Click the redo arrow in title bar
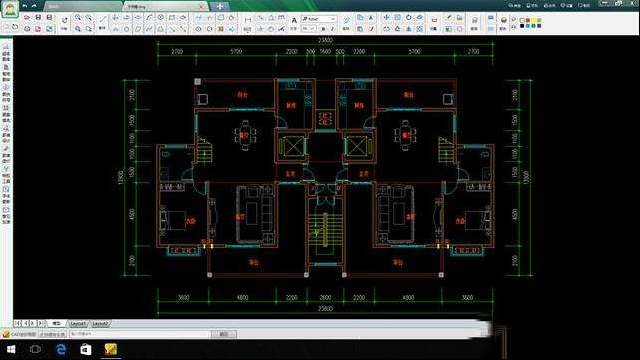 click(34, 6)
